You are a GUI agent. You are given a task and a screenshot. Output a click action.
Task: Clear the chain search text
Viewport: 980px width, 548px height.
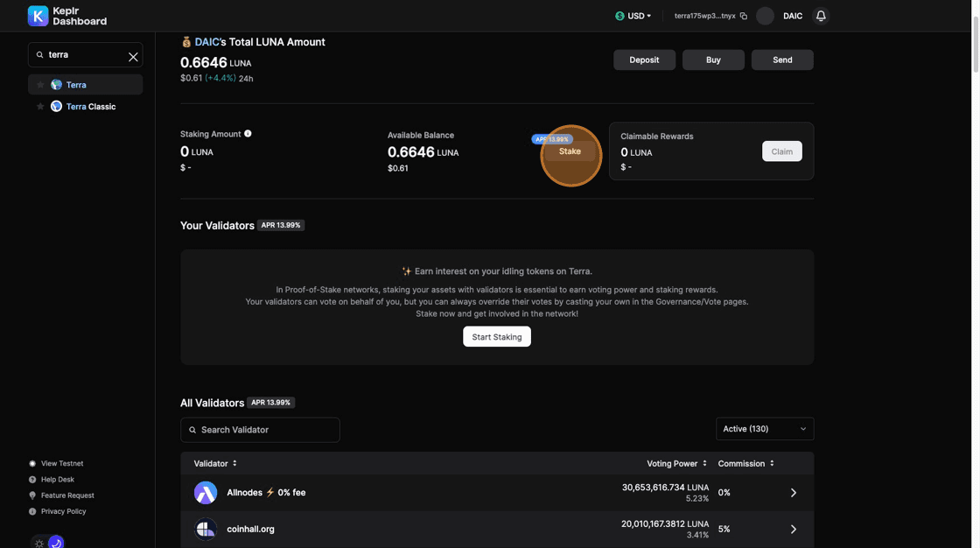[x=133, y=56]
